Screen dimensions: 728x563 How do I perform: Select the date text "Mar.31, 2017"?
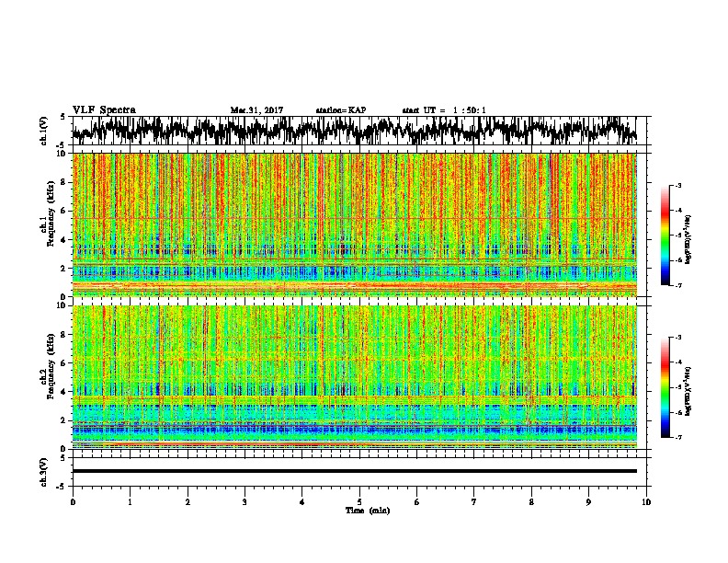tap(256, 110)
